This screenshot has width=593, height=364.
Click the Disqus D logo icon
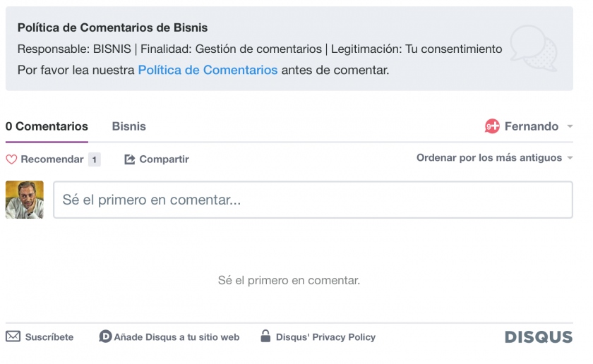pos(105,336)
